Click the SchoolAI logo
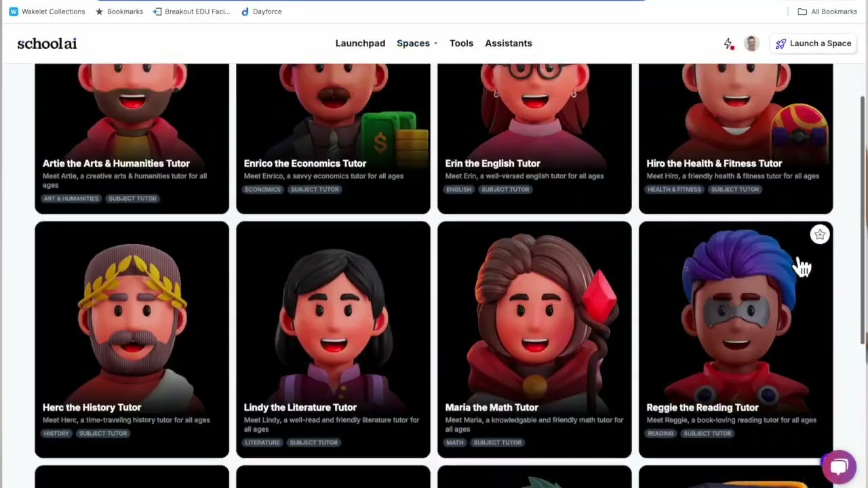Viewport: 868px width, 488px height. (x=47, y=43)
